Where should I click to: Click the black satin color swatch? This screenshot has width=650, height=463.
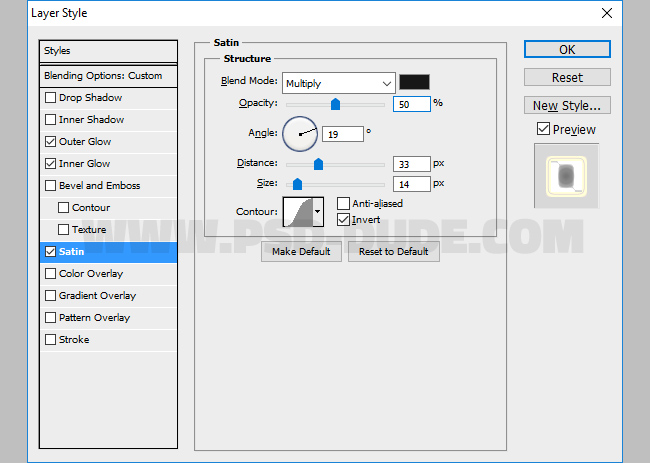pos(414,83)
